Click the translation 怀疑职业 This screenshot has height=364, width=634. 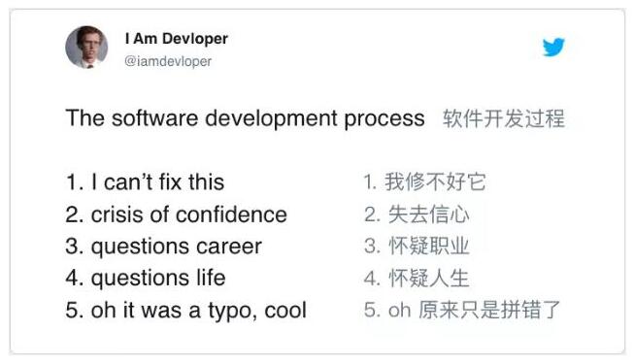(428, 246)
